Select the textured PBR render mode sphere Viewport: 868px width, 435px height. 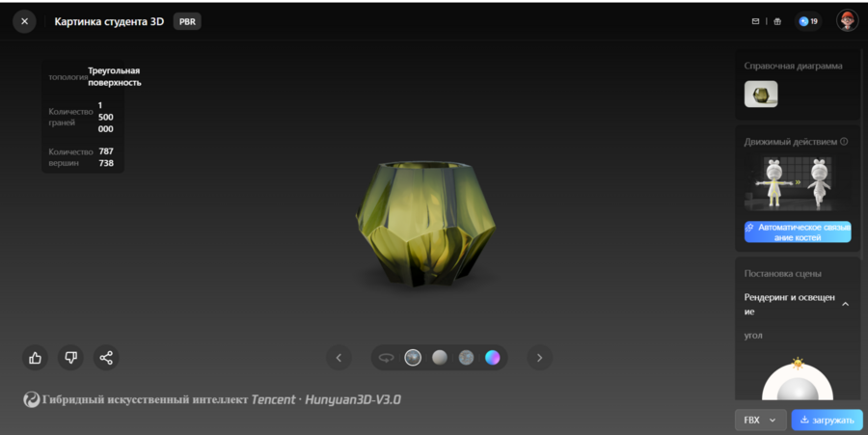point(413,358)
